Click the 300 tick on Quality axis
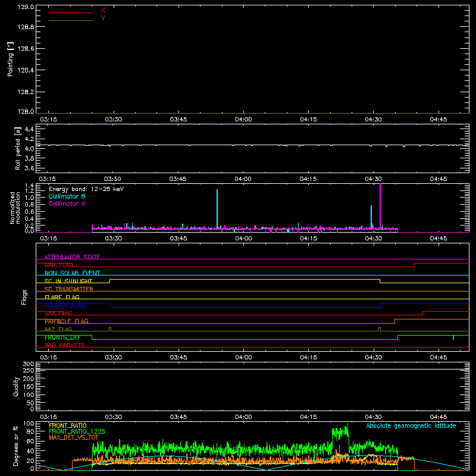Viewport: 476px width, 476px height. tap(29, 364)
